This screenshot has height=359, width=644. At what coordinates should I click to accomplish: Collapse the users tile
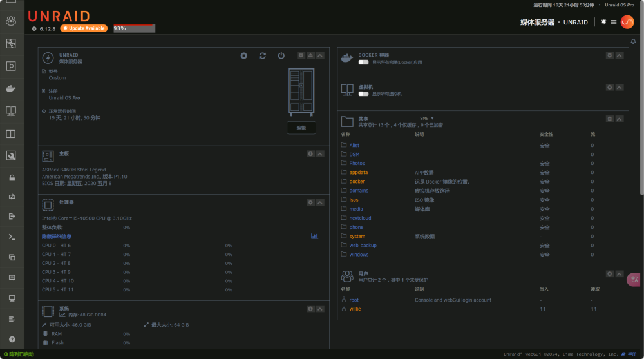coord(620,274)
